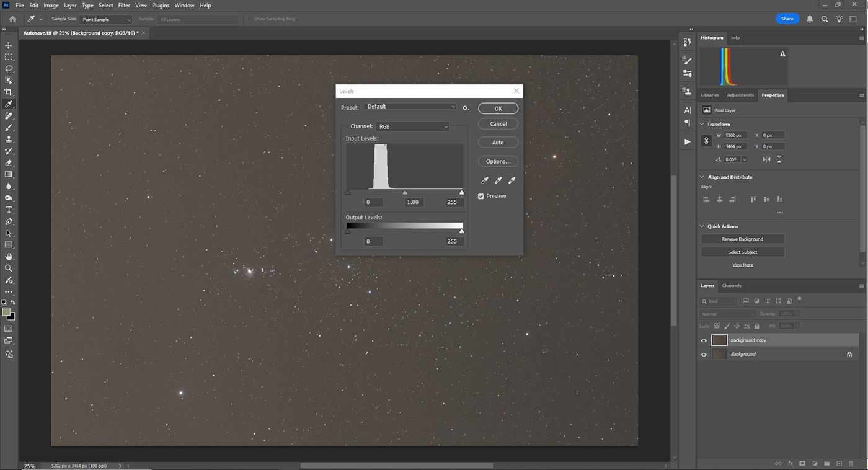The width and height of the screenshot is (868, 470).
Task: Pick the Type tool
Action: point(9,210)
